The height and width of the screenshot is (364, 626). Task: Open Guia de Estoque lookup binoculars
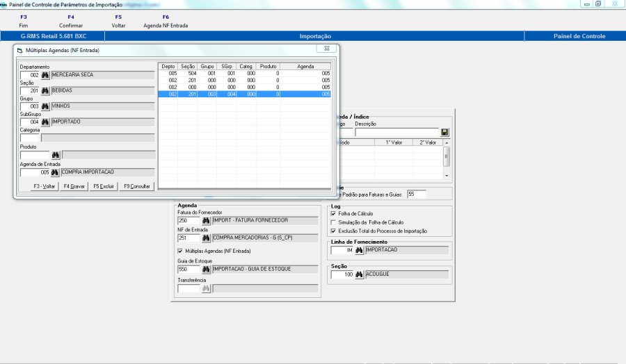(x=206, y=270)
